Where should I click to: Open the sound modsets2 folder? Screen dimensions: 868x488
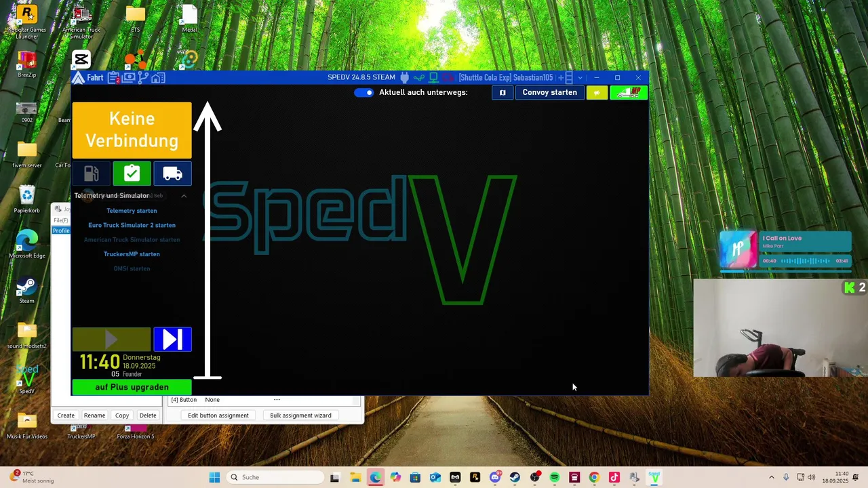(x=27, y=335)
